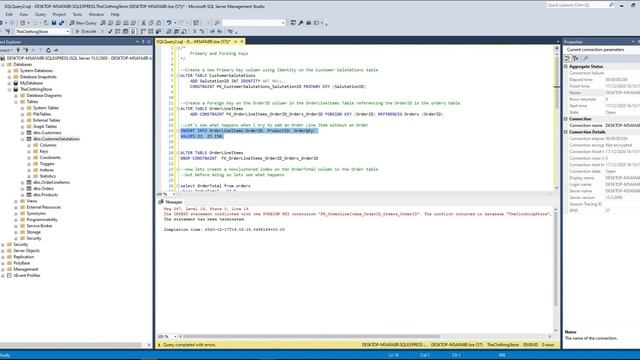Expand the dbo.OrderLineItems table
Screen dimensions: 640x360
(22, 182)
